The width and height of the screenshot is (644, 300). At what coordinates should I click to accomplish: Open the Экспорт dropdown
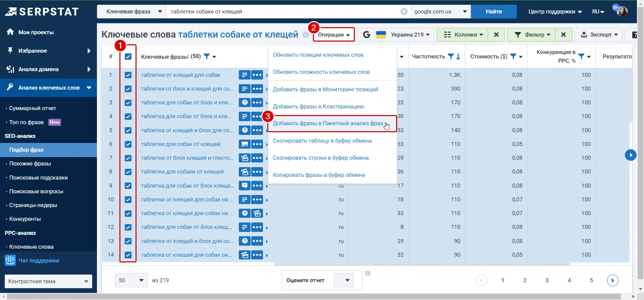[x=599, y=35]
